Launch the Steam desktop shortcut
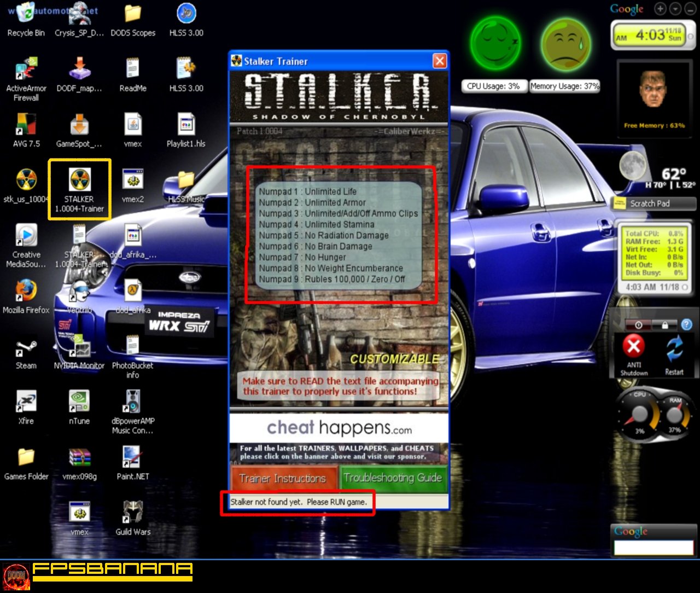The width and height of the screenshot is (700, 593). tap(26, 353)
